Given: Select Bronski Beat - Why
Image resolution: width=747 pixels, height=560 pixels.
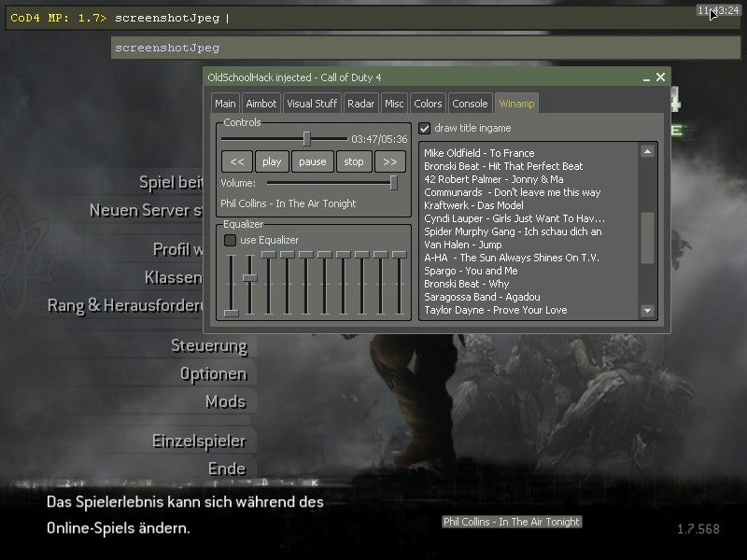Looking at the screenshot, I should (466, 285).
